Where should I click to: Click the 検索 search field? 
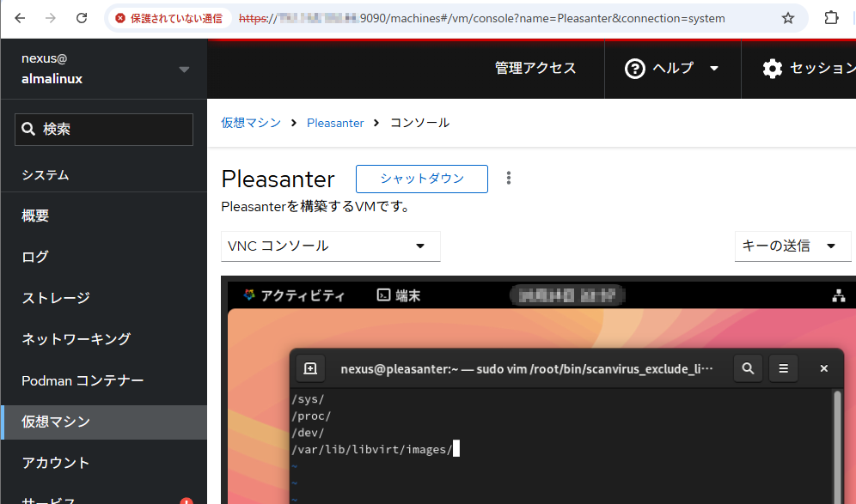104,130
